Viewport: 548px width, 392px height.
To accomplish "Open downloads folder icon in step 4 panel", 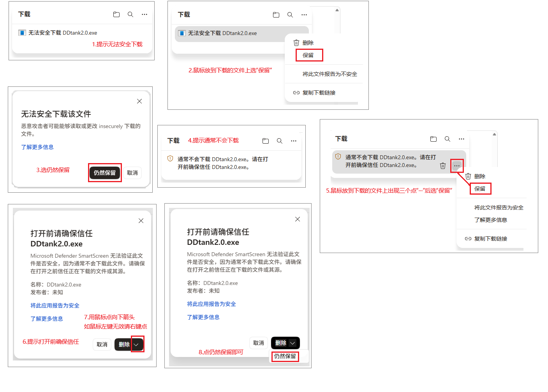I will (x=266, y=141).
